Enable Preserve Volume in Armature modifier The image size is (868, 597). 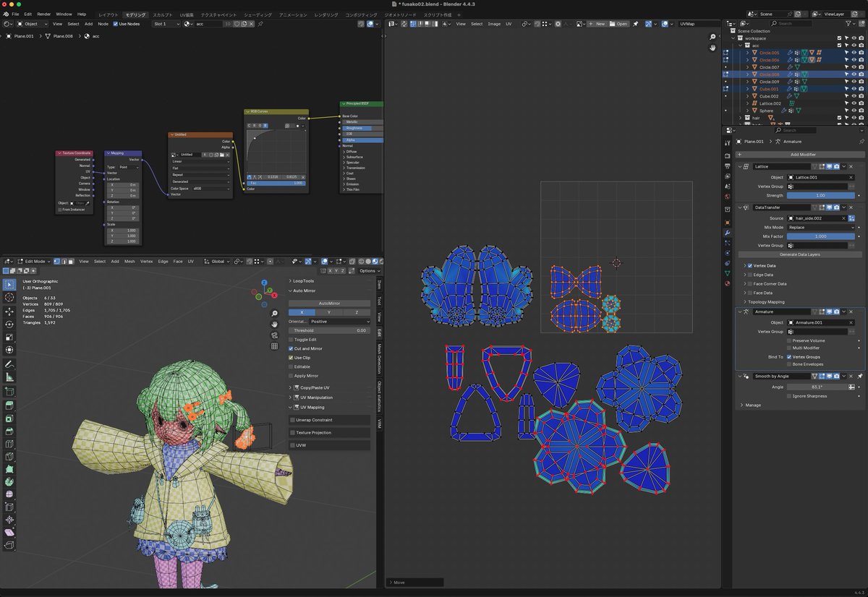pyautogui.click(x=789, y=340)
